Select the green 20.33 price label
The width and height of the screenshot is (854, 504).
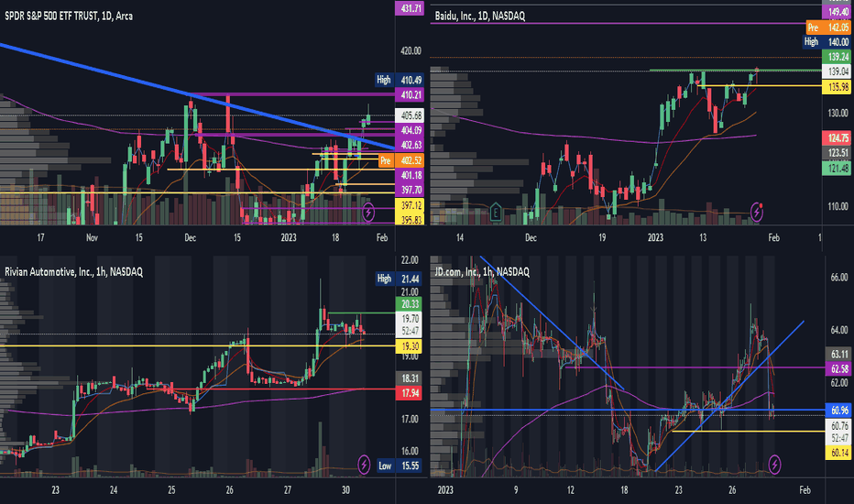[x=410, y=304]
